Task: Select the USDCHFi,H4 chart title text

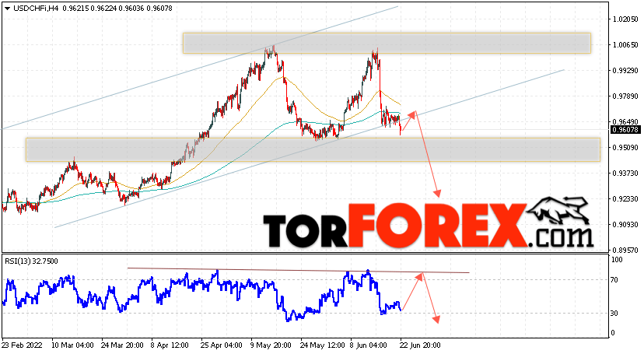Action: point(36,9)
